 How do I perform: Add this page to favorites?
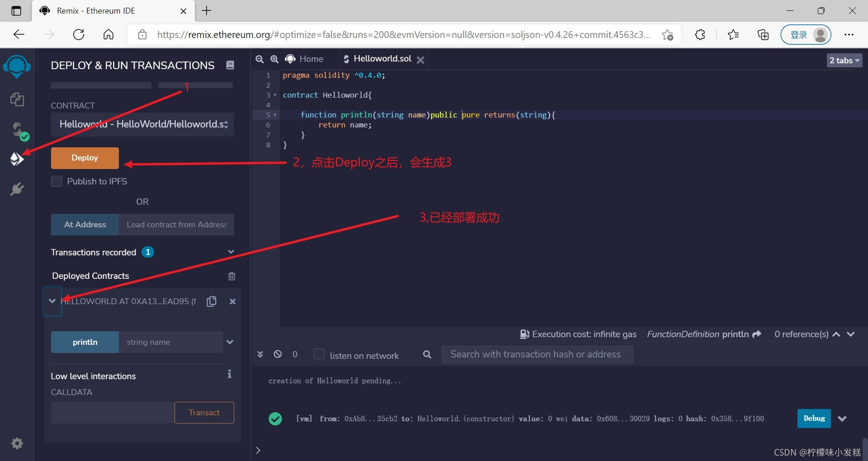(667, 35)
